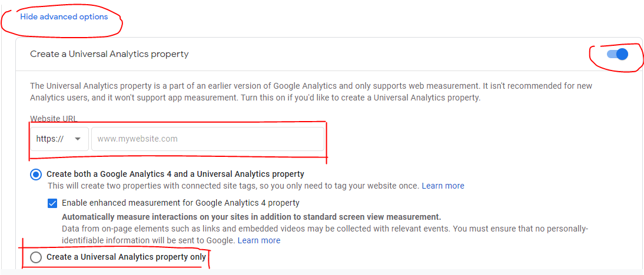This screenshot has width=644, height=275.
Task: Click the Website URL field label
Action: coord(54,119)
